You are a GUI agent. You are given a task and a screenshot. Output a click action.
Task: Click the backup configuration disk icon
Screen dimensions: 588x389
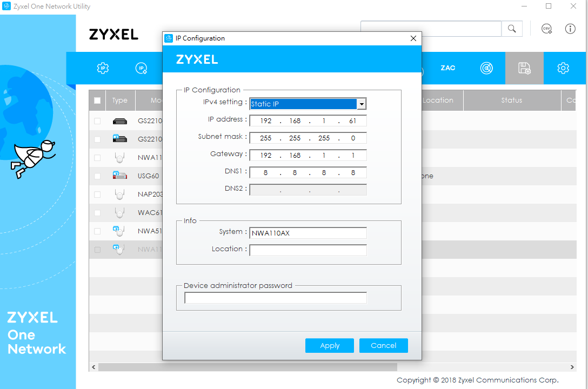point(524,68)
